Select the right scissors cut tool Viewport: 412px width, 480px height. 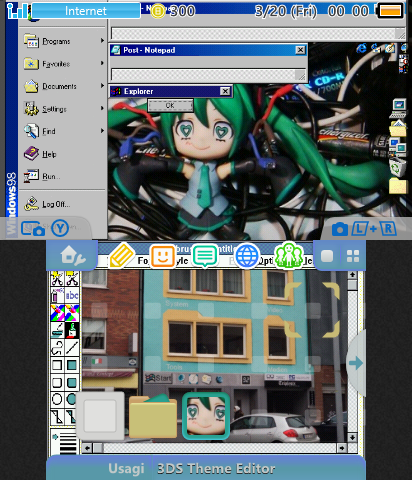[x=72, y=279]
